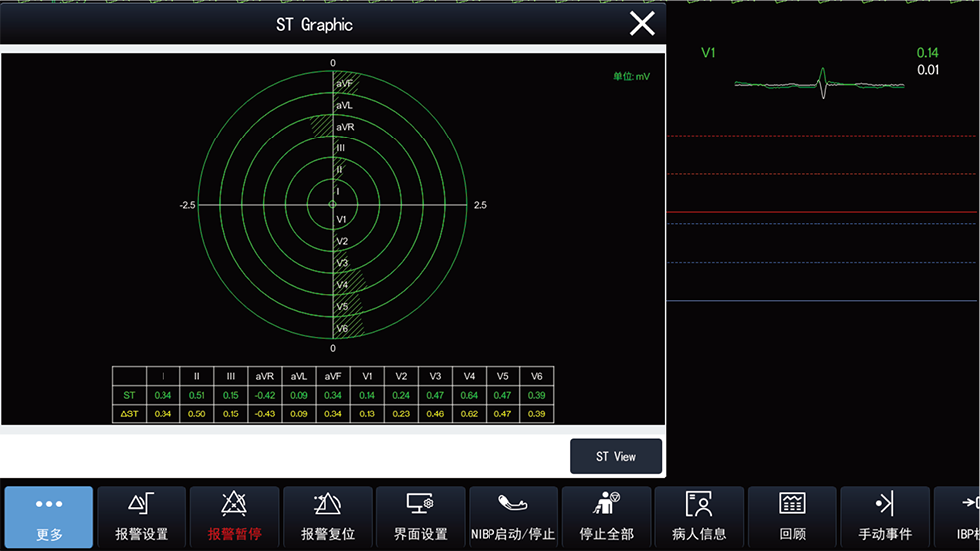Open 报警设置 alarm setup

point(142,517)
